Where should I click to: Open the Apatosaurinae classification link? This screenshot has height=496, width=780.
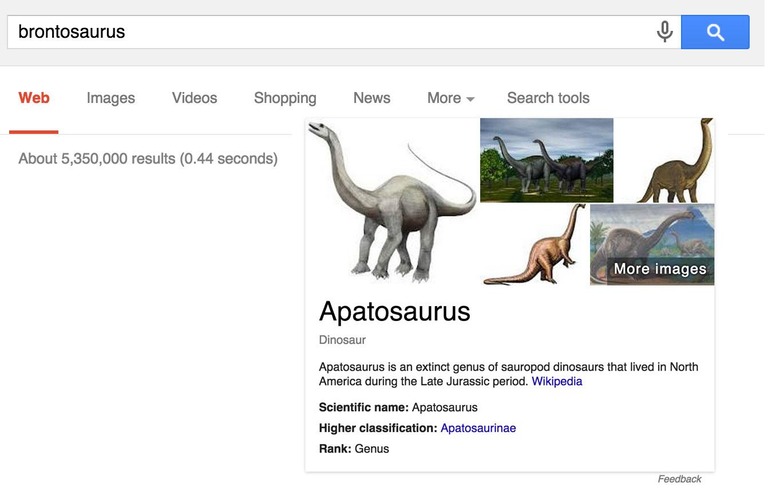tap(478, 428)
